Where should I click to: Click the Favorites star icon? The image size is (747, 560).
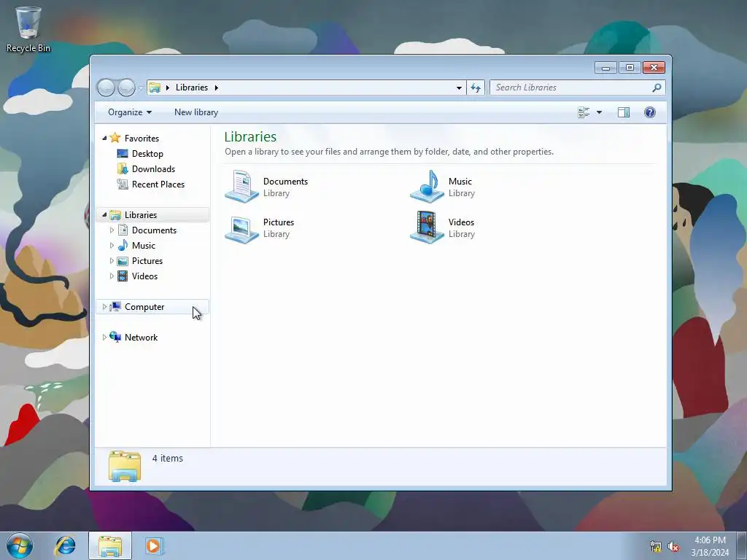click(x=115, y=138)
